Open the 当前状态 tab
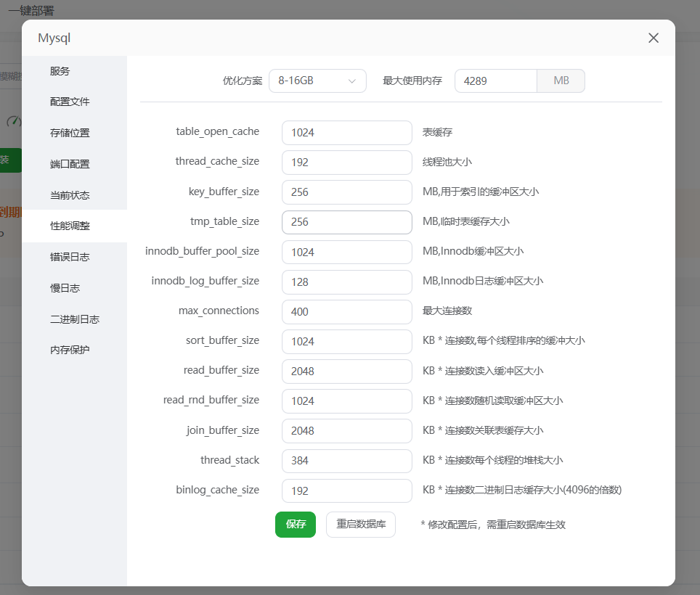The height and width of the screenshot is (595, 700). point(70,195)
